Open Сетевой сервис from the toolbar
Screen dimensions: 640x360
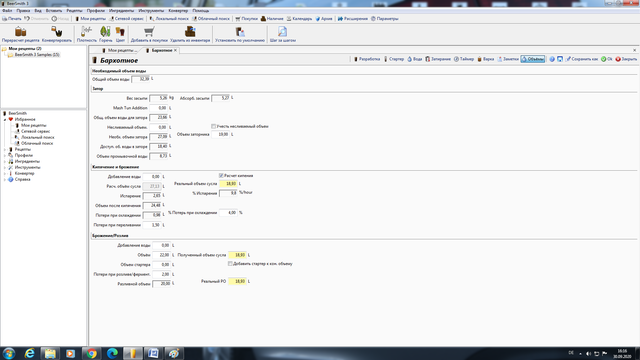click(127, 19)
